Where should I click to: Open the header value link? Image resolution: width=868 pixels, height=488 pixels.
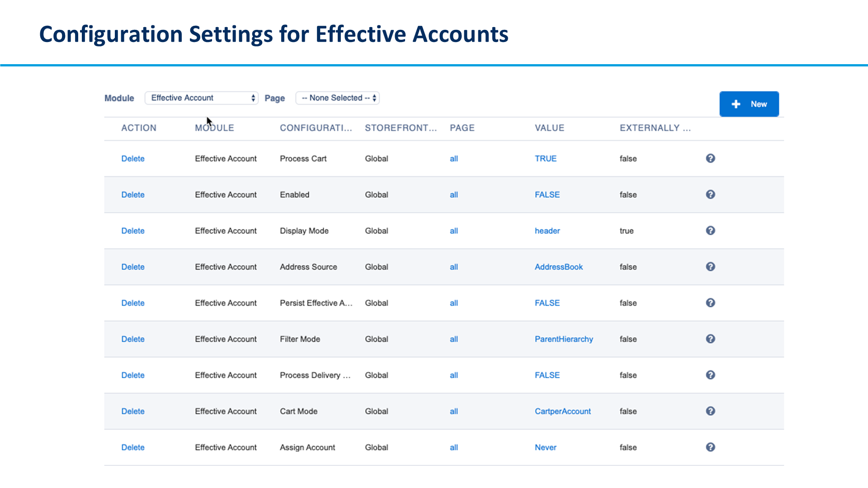tap(547, 231)
